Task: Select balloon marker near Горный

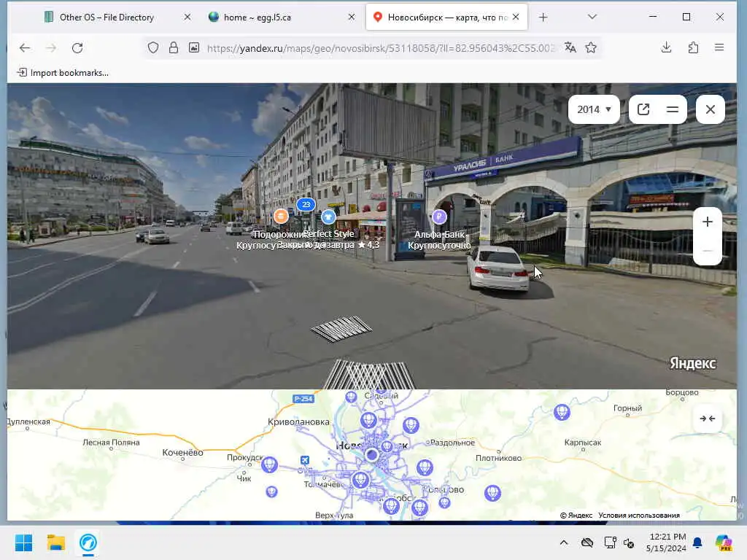Action: pos(562,412)
